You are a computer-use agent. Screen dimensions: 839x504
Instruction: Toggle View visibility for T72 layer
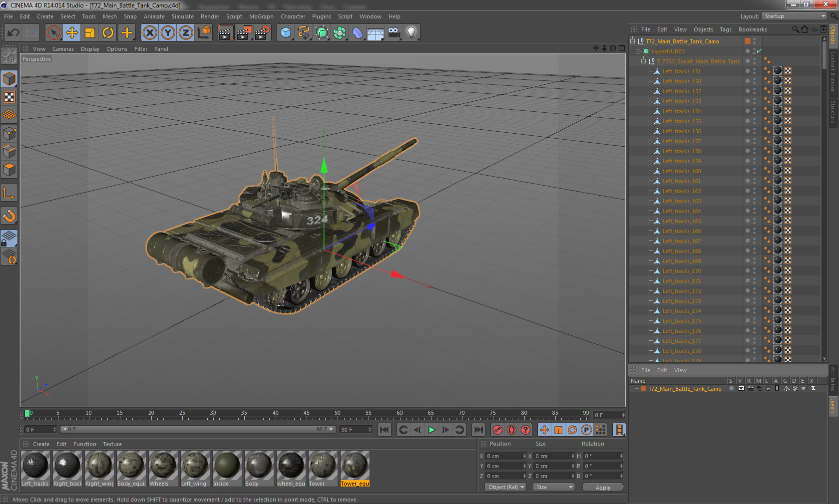coord(741,389)
